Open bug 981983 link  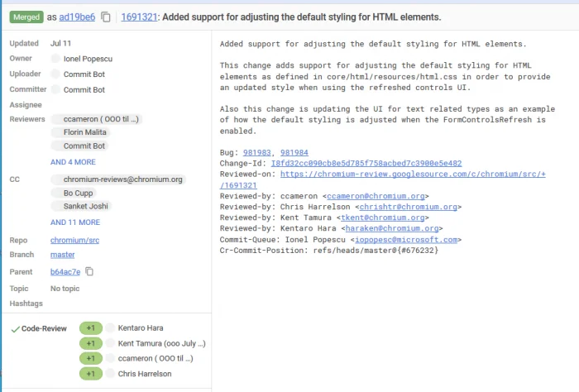(256, 153)
